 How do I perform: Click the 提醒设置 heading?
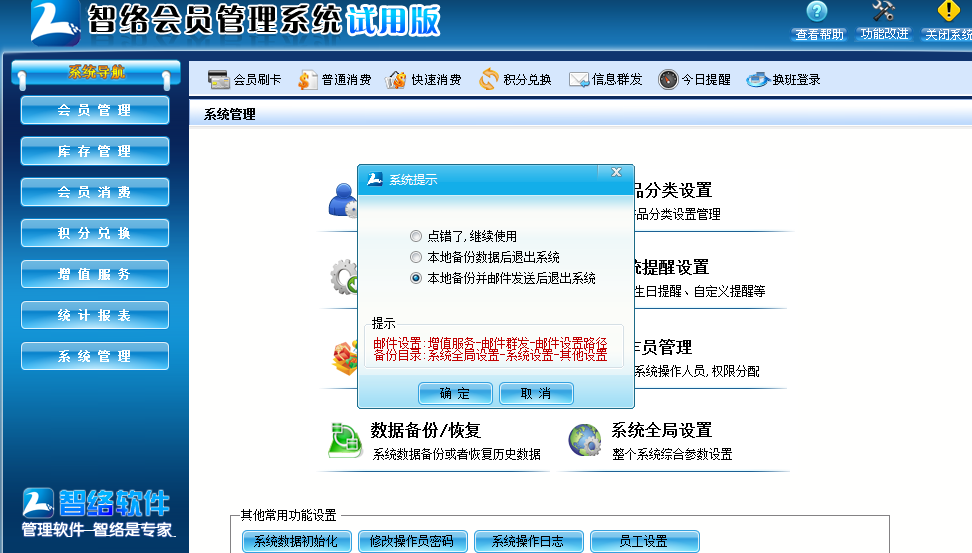[672, 268]
